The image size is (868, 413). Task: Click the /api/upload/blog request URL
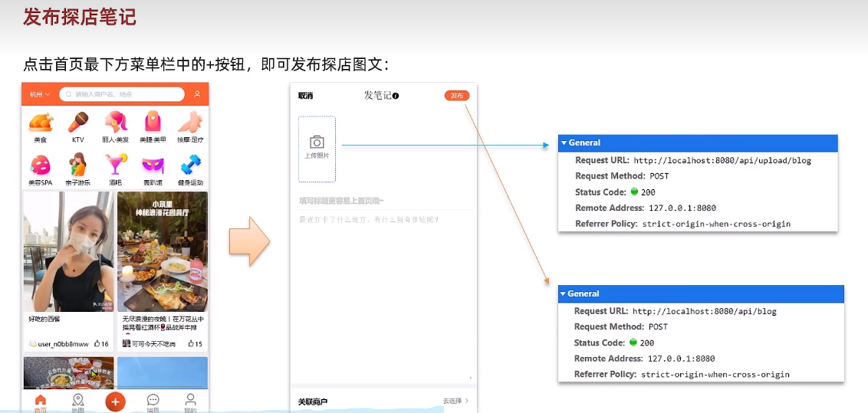tap(722, 161)
